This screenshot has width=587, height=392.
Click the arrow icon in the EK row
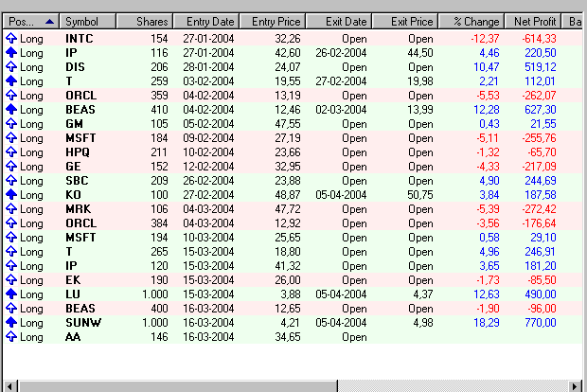(11, 280)
